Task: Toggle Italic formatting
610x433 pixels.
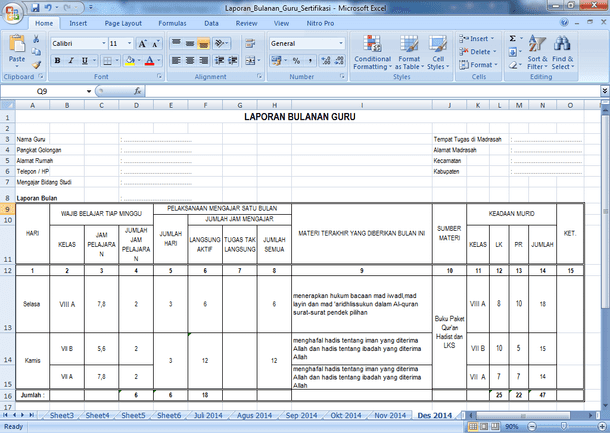Action: coord(71,61)
